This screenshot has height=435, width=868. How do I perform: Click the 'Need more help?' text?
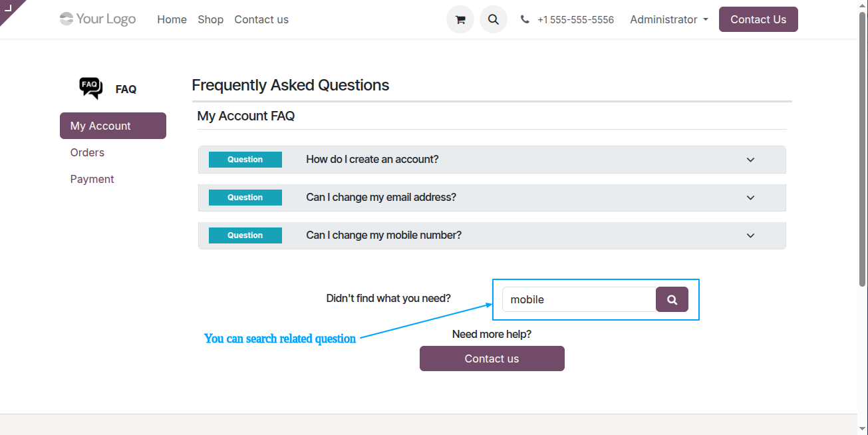pos(492,334)
